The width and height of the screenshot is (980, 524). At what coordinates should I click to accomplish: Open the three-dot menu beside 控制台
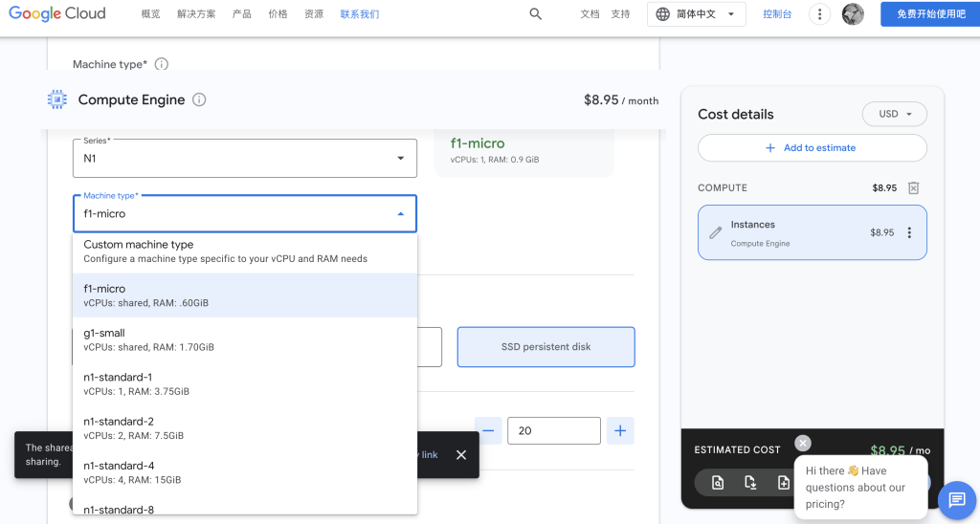point(819,13)
